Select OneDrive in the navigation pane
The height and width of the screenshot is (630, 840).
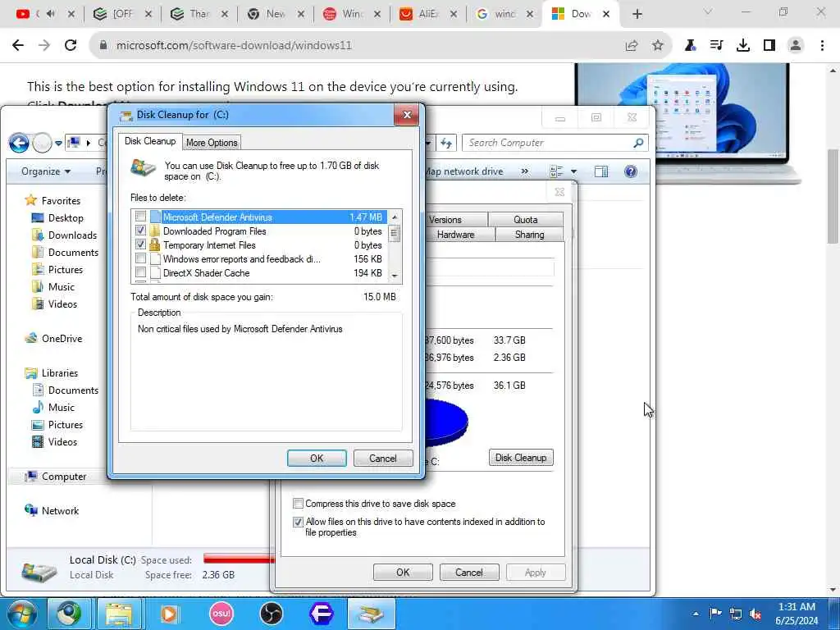point(53,339)
